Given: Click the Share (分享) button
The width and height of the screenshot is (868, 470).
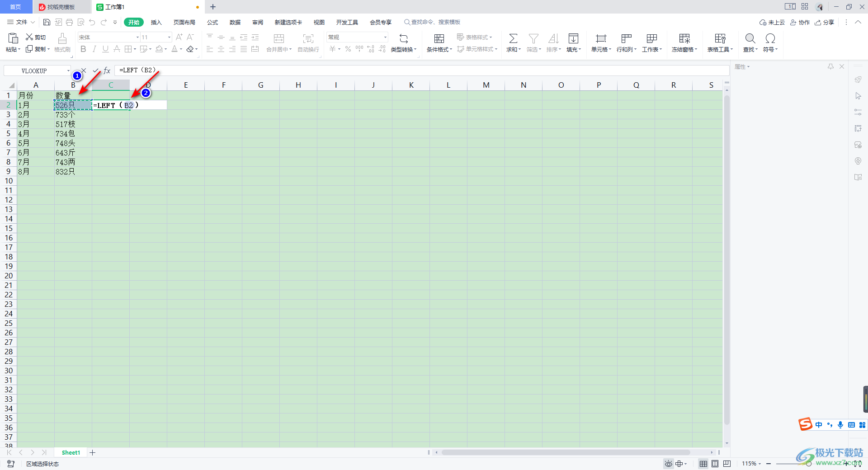Looking at the screenshot, I should (824, 22).
